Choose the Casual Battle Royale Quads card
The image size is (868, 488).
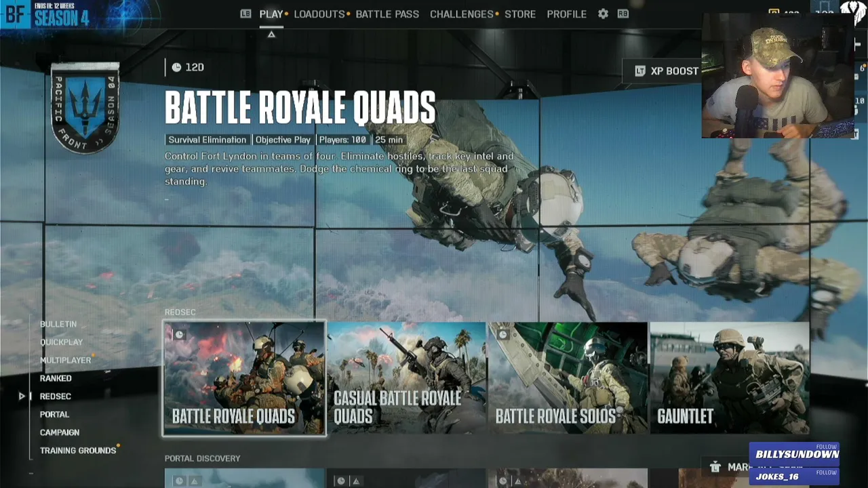[406, 378]
